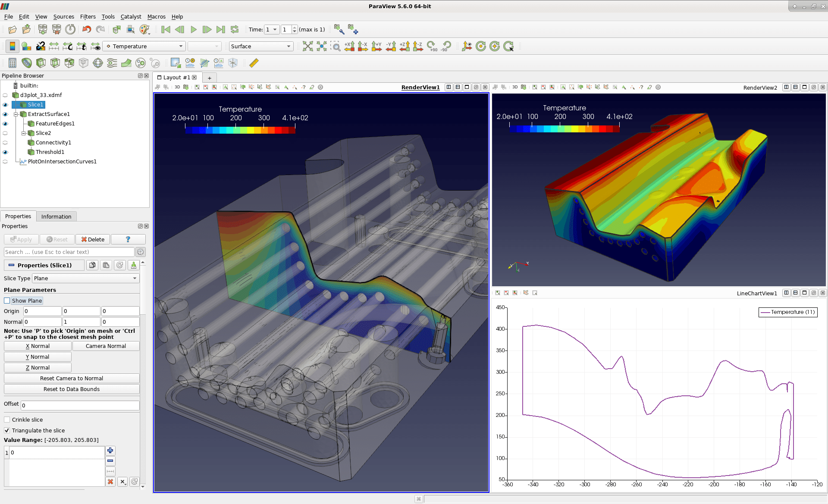Set view direction to +X
Screen dimensions: 828x504
coord(349,46)
